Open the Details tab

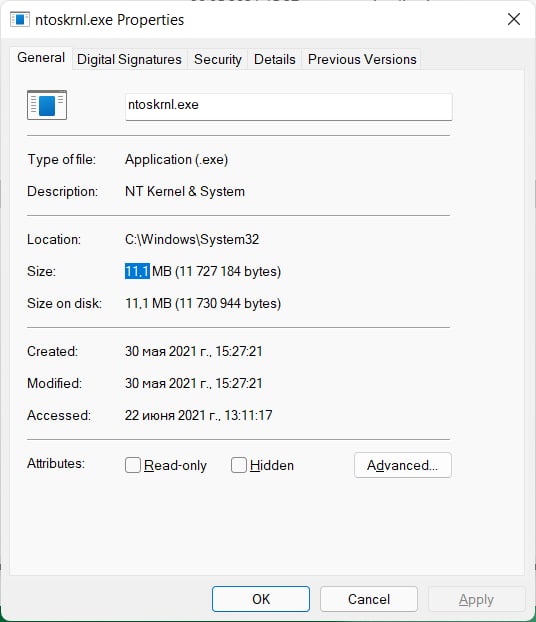(275, 60)
